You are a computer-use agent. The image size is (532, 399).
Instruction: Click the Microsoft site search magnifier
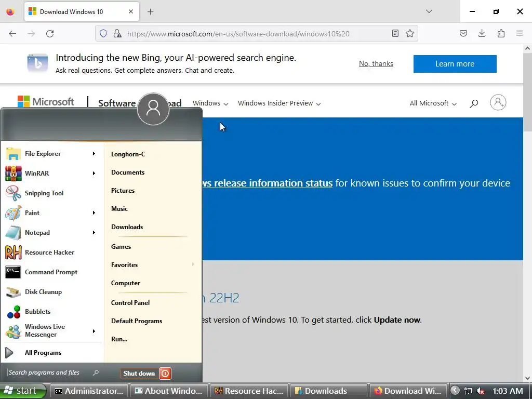[474, 103]
